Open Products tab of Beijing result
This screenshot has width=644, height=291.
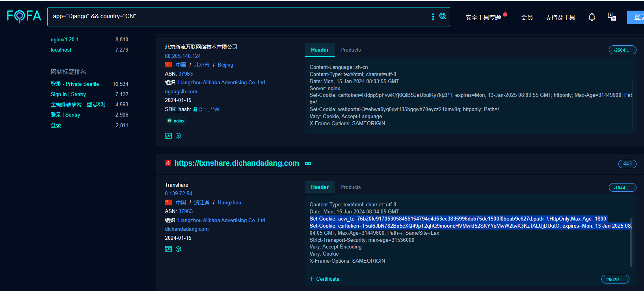tap(350, 50)
